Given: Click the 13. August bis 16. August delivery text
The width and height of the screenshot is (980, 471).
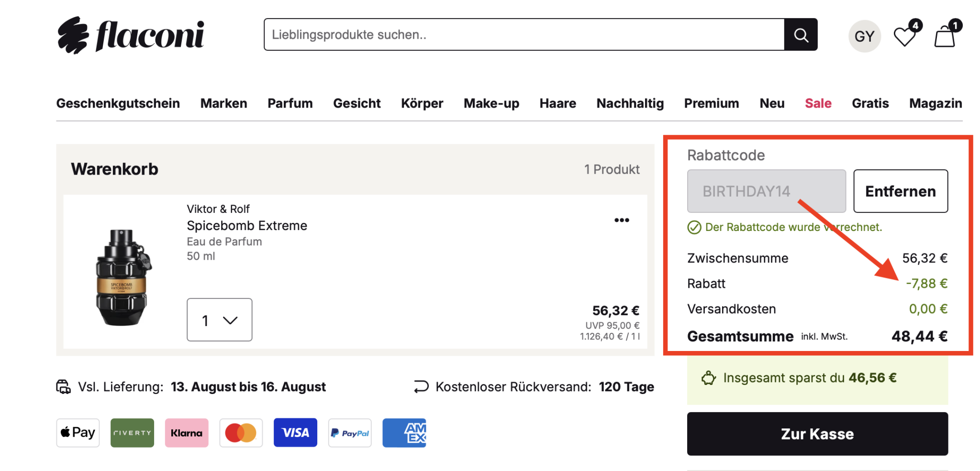Looking at the screenshot, I should [x=248, y=387].
